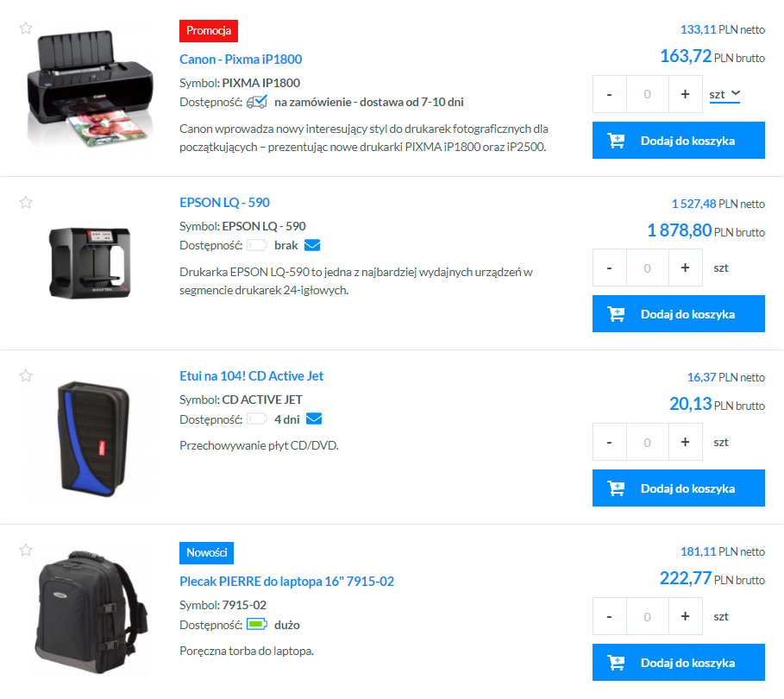Mark Canon Pixma iP1800 as favorite star
784x699 pixels.
[x=26, y=28]
